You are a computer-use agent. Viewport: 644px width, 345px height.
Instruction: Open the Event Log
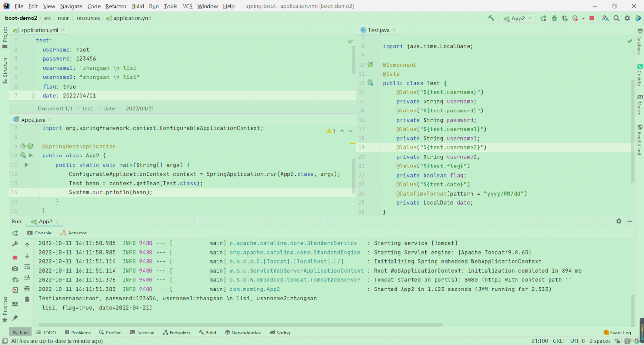pyautogui.click(x=617, y=333)
